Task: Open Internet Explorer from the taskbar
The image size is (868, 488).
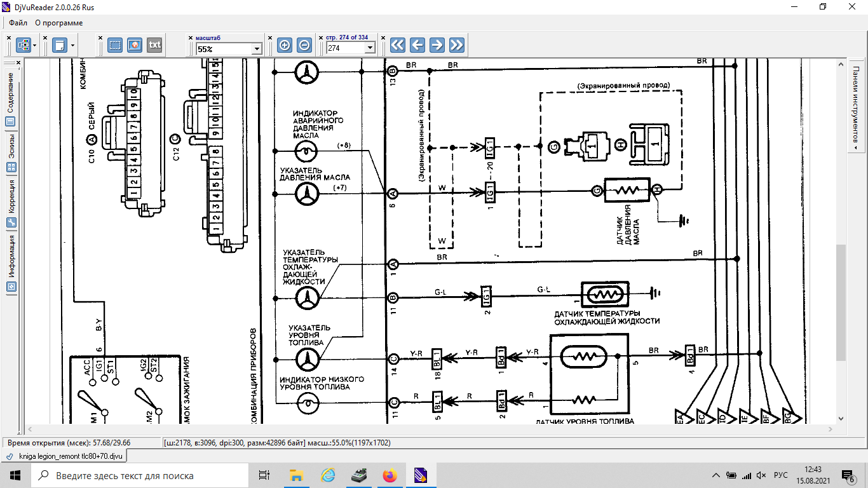Action: (x=328, y=475)
